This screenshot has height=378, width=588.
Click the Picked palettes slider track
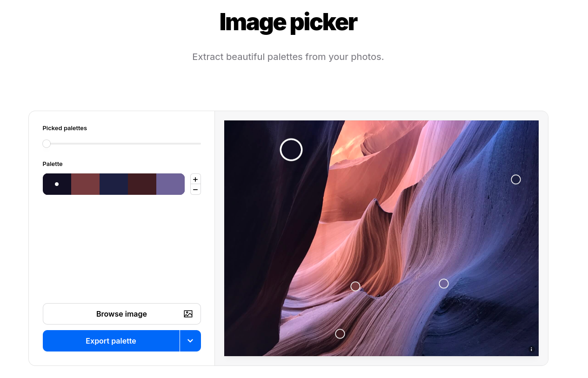coord(122,144)
